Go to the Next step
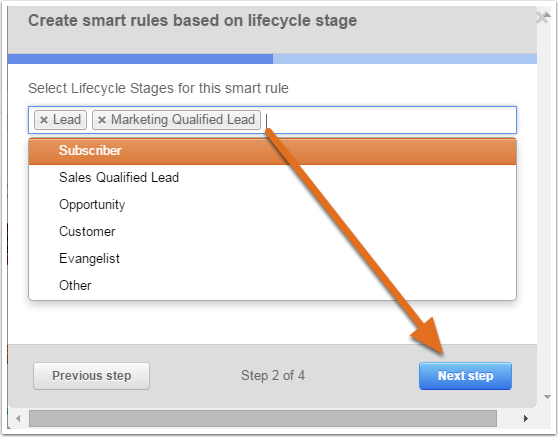The width and height of the screenshot is (558, 437). 465,376
